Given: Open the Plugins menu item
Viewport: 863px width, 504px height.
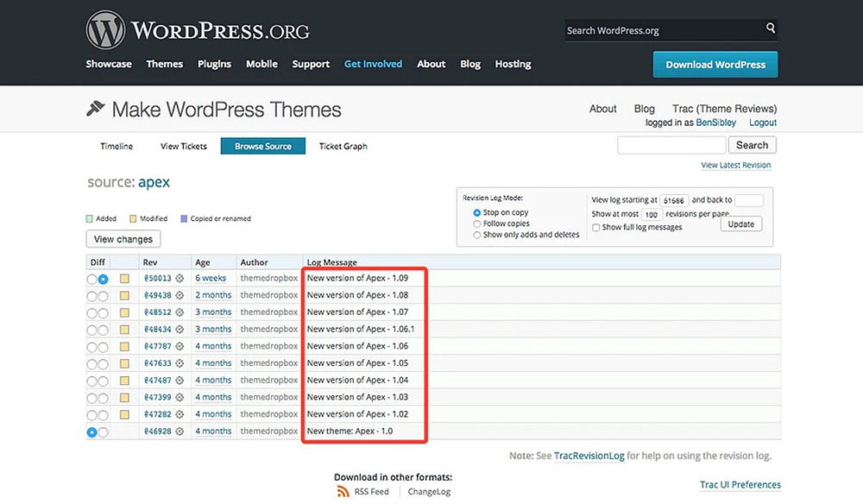Looking at the screenshot, I should pyautogui.click(x=214, y=64).
